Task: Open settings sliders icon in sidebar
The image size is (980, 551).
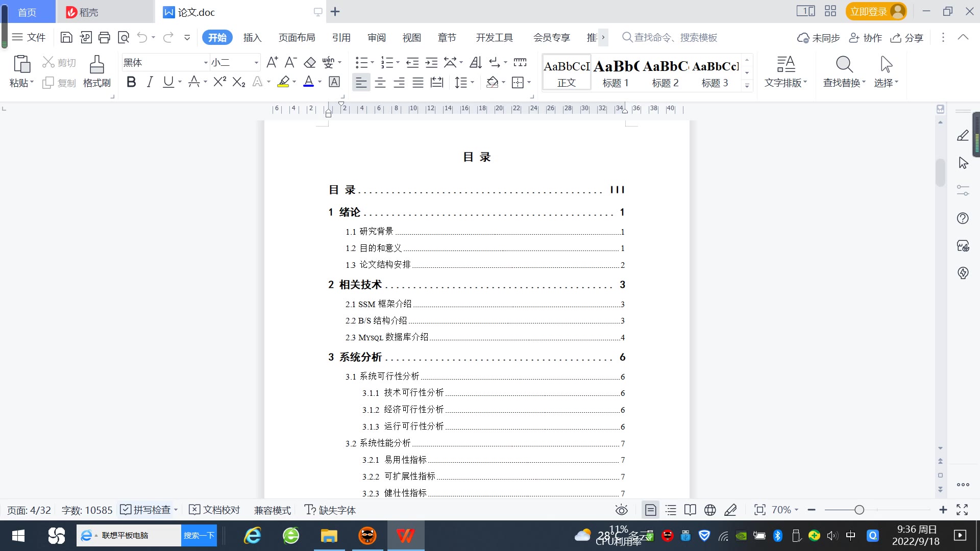Action: (963, 190)
